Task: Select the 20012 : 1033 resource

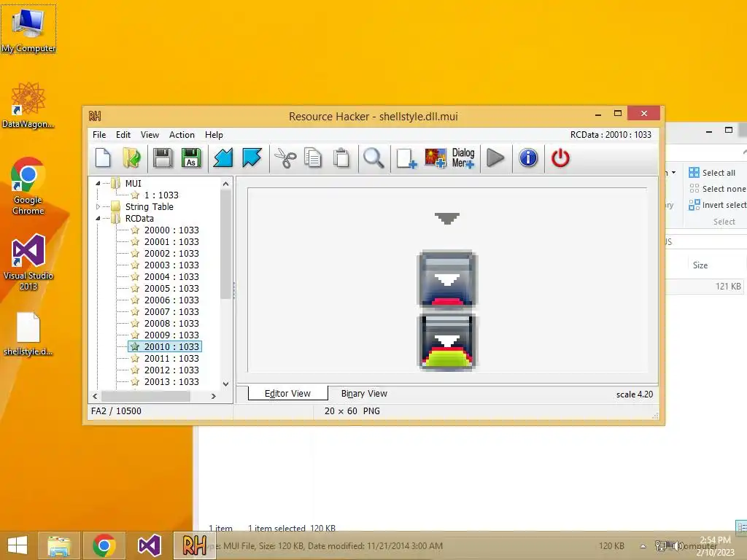Action: pos(171,370)
